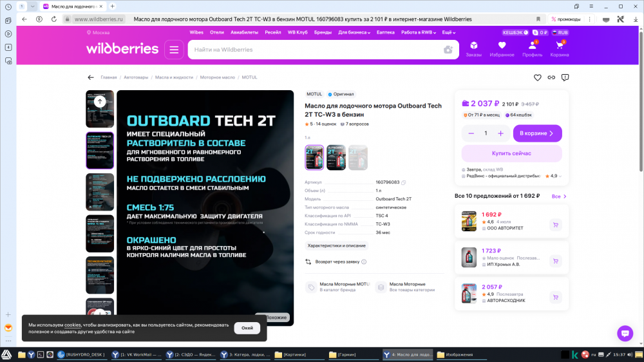
Task: Open the Wildberries catalog hamburger menu
Action: [x=174, y=50]
